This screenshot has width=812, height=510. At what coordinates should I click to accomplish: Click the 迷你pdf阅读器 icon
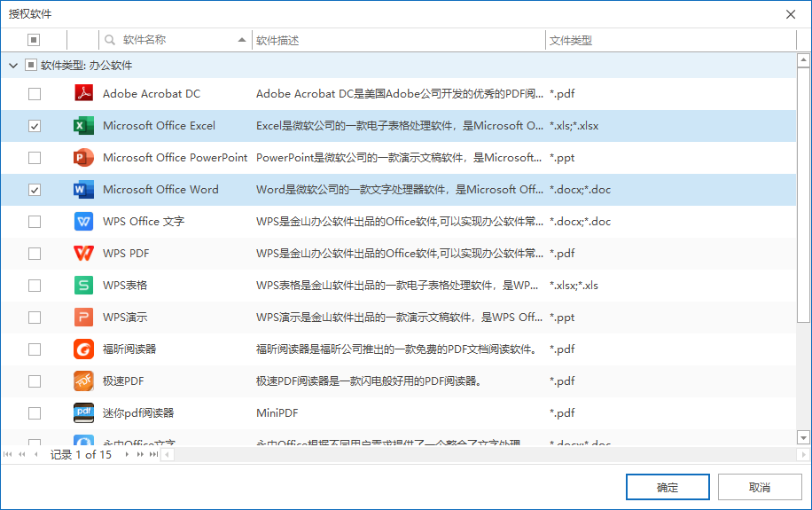pyautogui.click(x=83, y=413)
